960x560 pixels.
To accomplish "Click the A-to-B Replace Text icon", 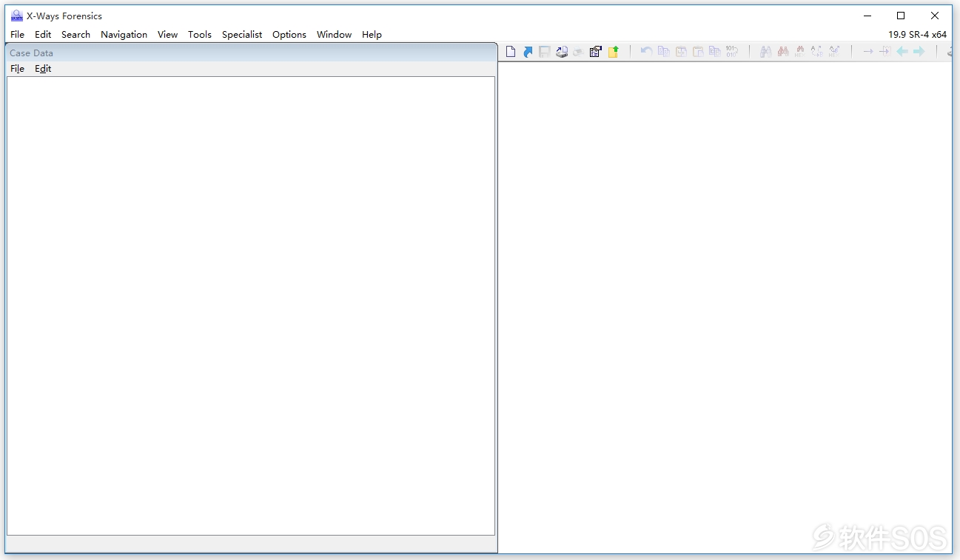I will click(x=816, y=52).
